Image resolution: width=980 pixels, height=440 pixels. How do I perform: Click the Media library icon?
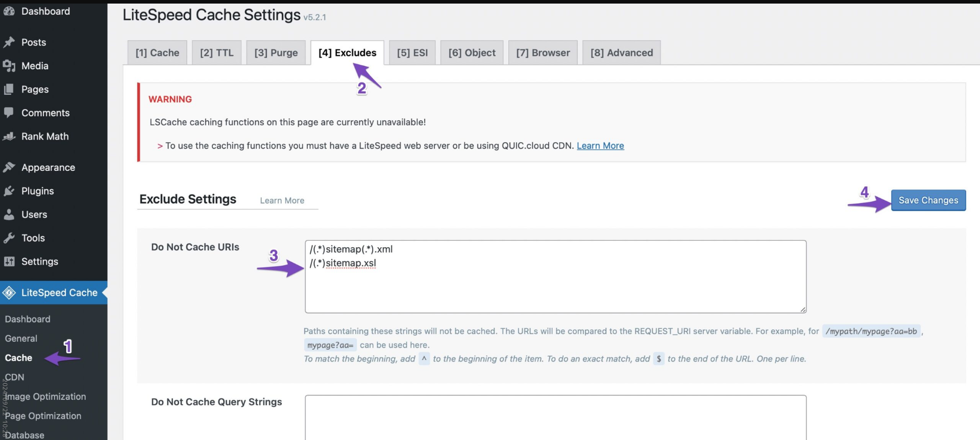tap(9, 66)
